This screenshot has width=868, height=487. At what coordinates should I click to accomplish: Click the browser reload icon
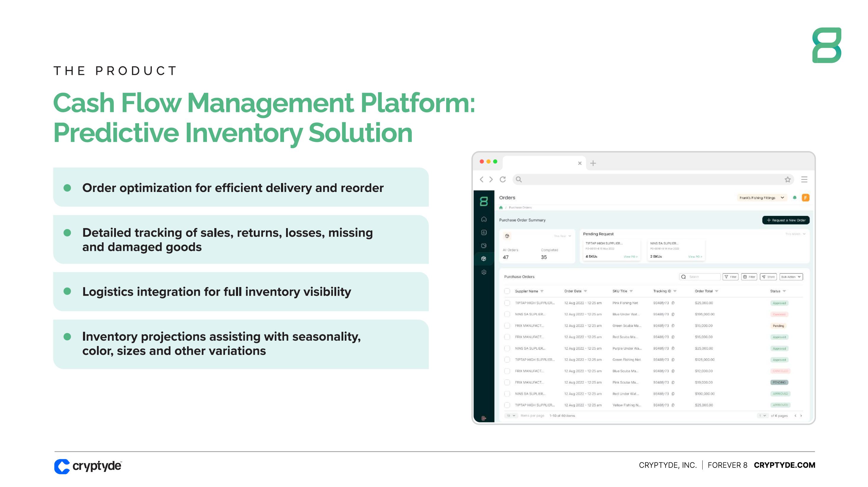[x=502, y=180]
